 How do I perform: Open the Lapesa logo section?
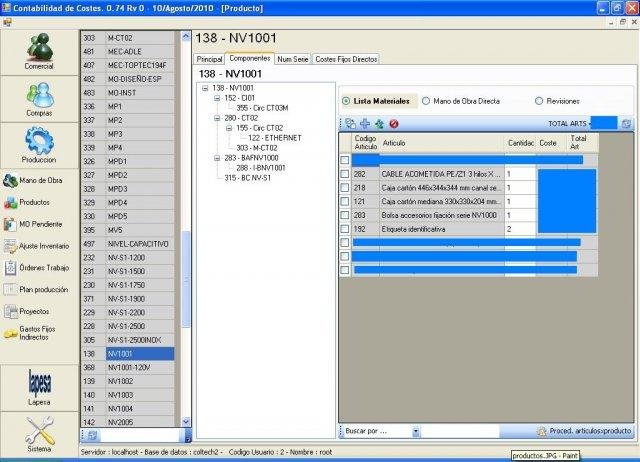(39, 387)
